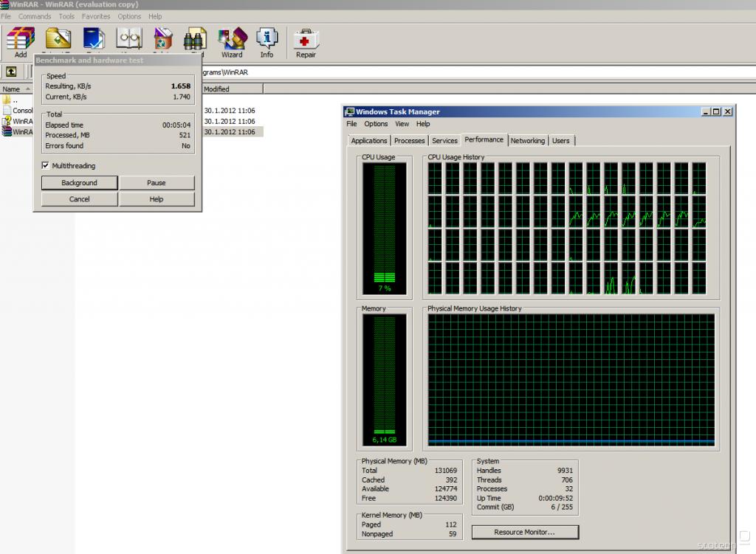This screenshot has width=756, height=554.
Task: Click the Current speed value 1.740
Action: [182, 97]
